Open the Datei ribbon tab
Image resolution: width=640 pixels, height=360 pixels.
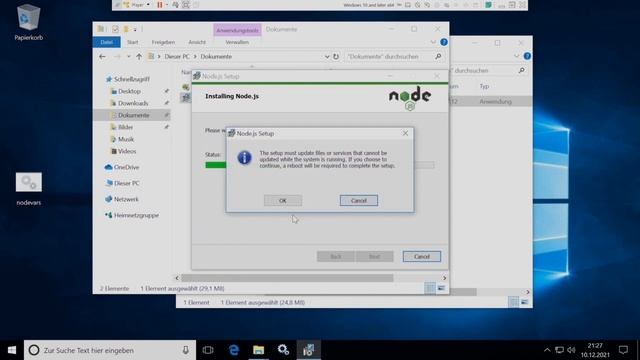[107, 42]
